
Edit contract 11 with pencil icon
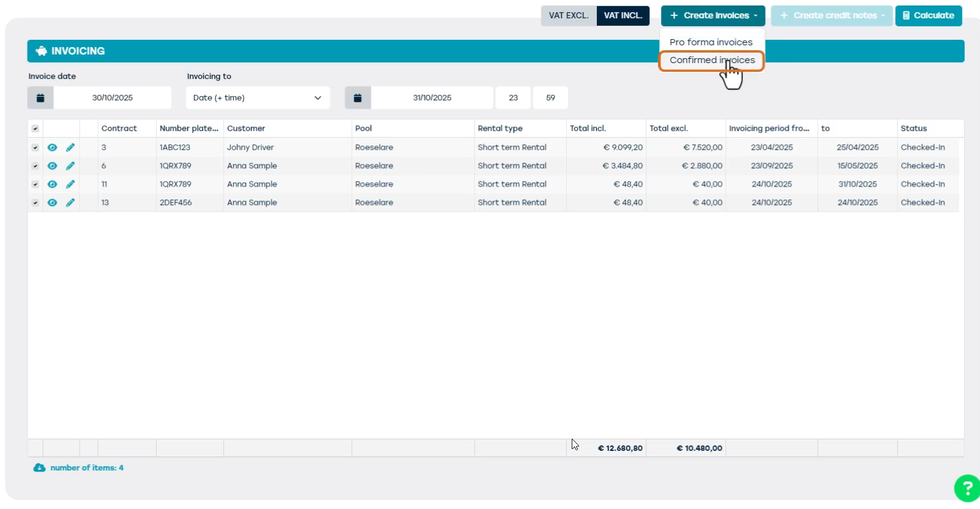coord(70,184)
